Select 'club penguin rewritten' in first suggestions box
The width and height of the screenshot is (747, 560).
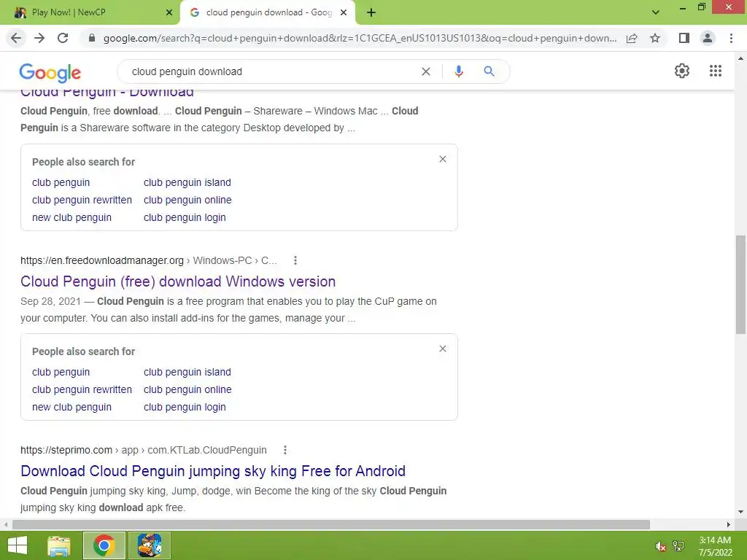point(82,200)
